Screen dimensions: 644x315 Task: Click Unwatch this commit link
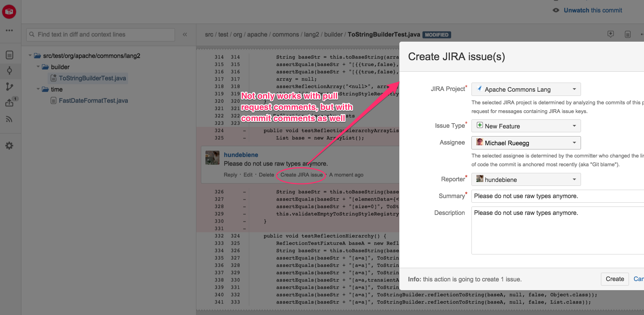click(593, 10)
